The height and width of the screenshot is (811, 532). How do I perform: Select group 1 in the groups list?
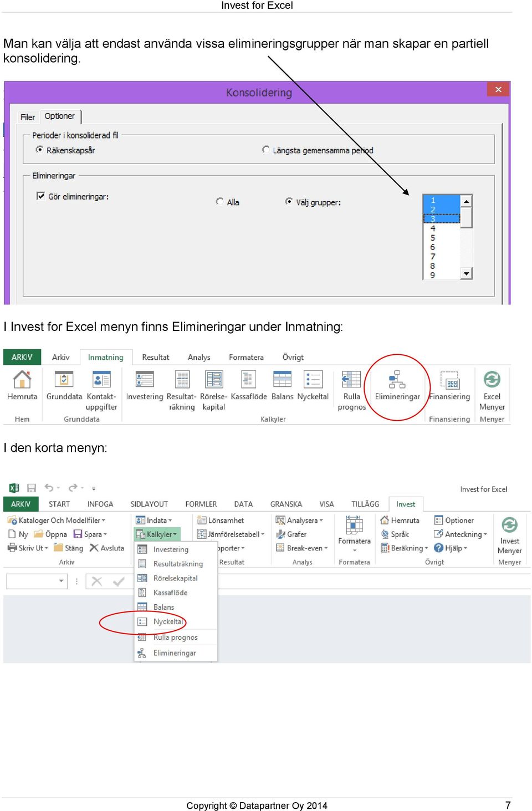[441, 200]
